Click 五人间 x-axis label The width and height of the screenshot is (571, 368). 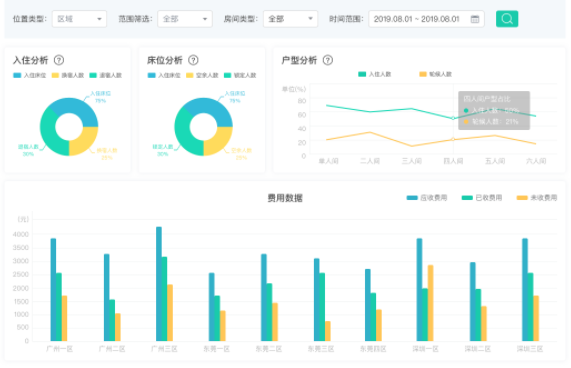pyautogui.click(x=495, y=161)
